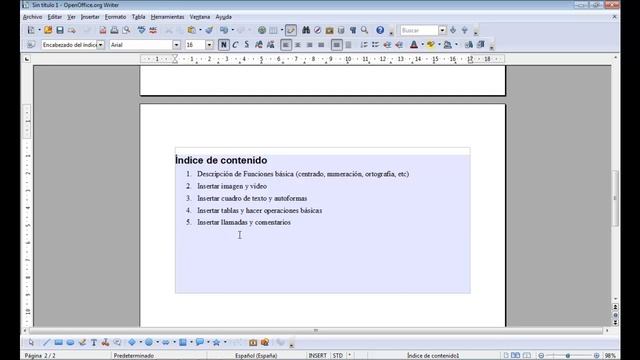
Task: Open the Archivo menu
Action: tap(32, 17)
